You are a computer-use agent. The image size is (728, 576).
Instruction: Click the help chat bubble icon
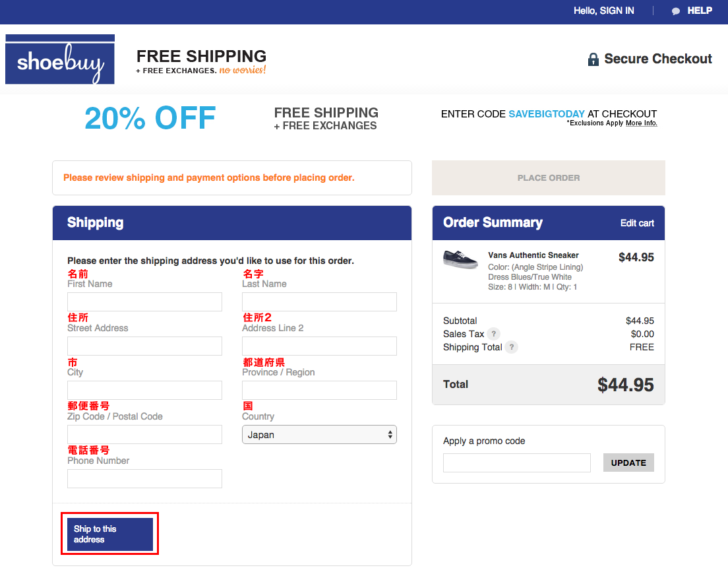pyautogui.click(x=676, y=11)
